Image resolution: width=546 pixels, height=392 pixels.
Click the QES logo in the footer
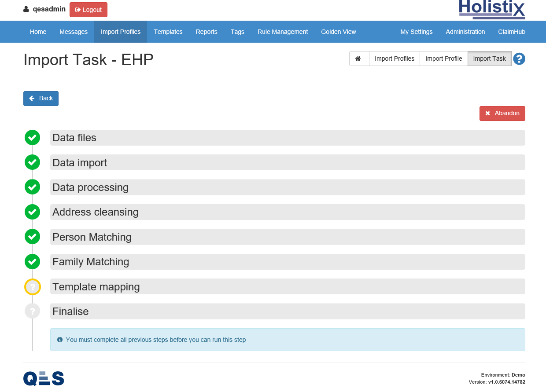pyautogui.click(x=44, y=378)
